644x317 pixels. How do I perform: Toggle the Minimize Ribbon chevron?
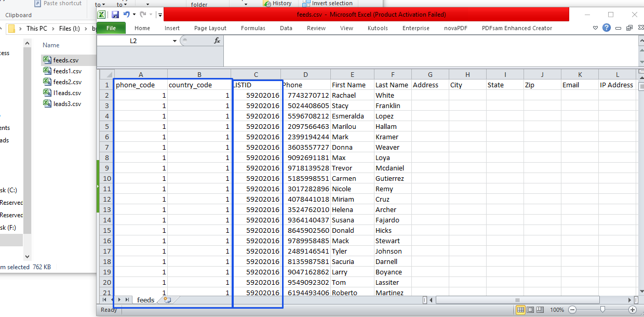pos(595,28)
